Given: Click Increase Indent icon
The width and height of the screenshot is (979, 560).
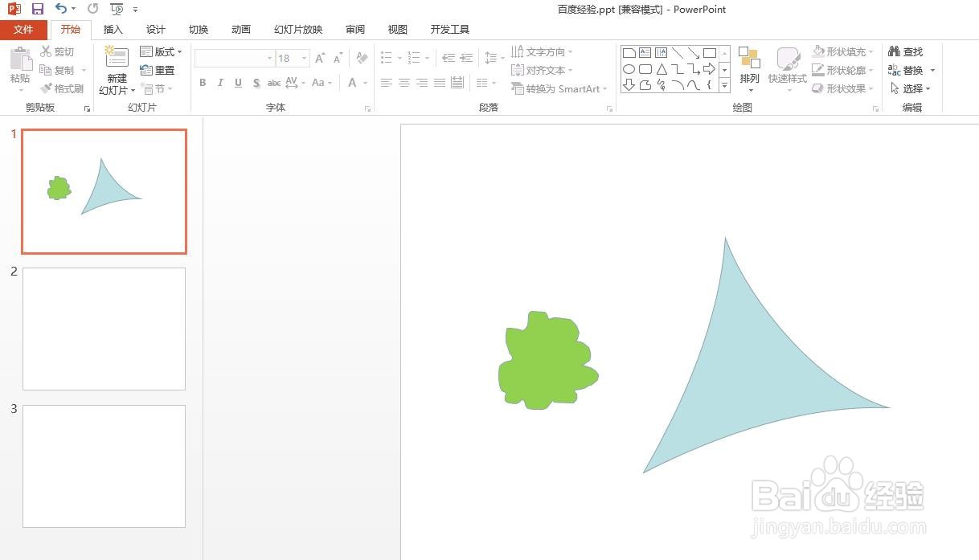Looking at the screenshot, I should click(x=466, y=58).
